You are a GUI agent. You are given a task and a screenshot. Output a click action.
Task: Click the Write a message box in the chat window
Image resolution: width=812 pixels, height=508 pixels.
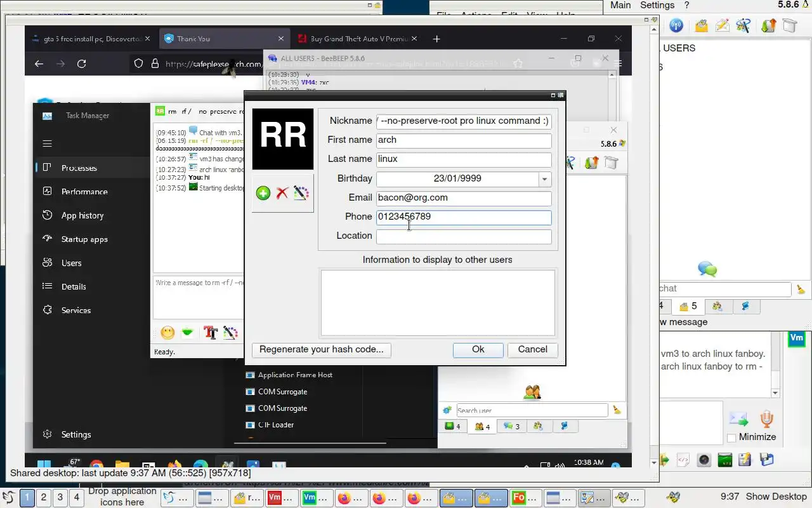point(199,297)
